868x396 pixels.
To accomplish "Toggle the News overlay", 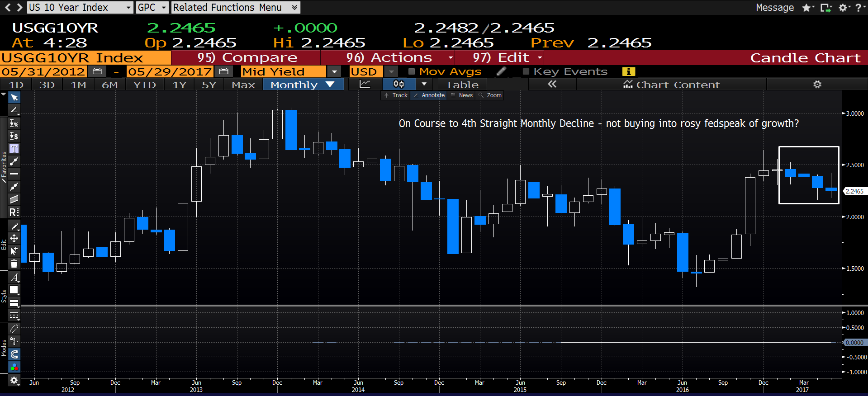I will [x=462, y=95].
